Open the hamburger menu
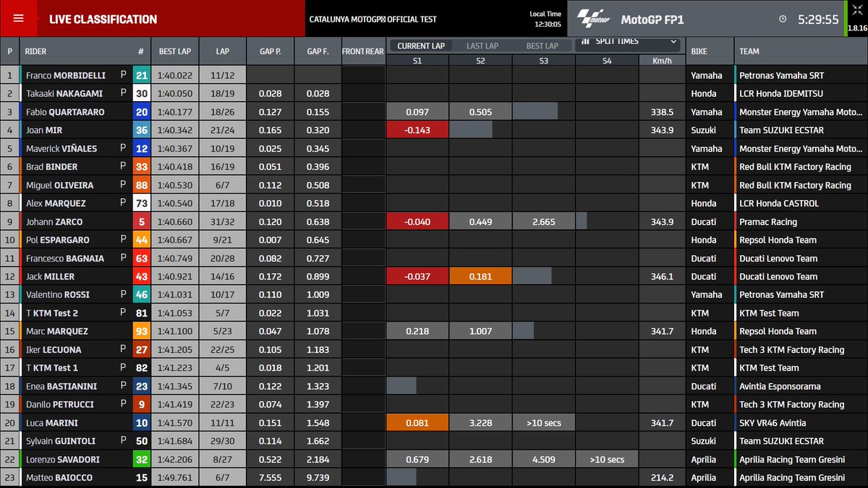Screen dimensions: 868x488 [x=18, y=19]
